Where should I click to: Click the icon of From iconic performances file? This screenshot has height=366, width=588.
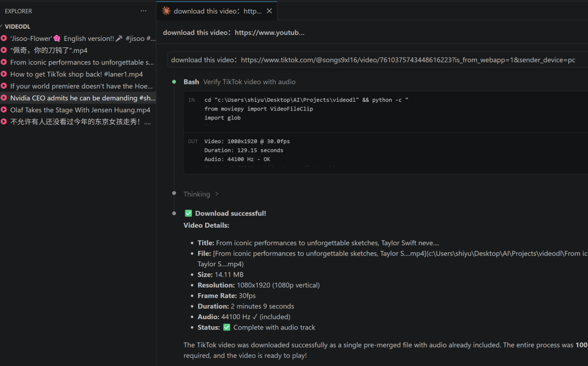pos(4,62)
